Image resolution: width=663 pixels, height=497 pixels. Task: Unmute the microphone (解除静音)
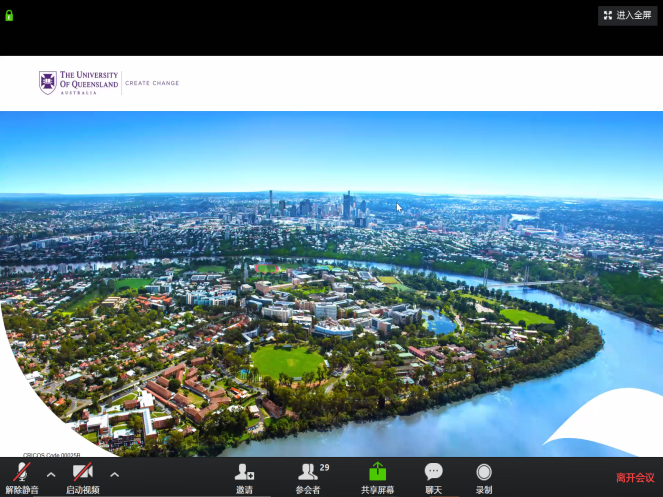[x=22, y=478]
